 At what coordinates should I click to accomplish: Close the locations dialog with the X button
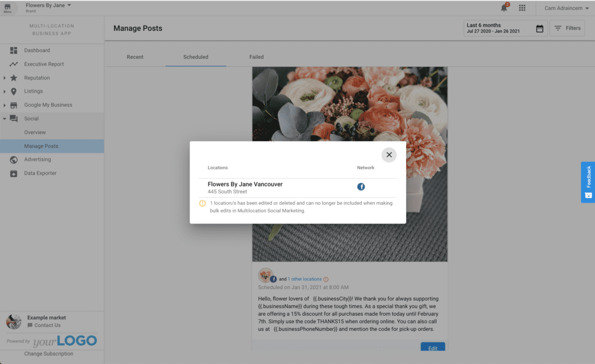389,155
